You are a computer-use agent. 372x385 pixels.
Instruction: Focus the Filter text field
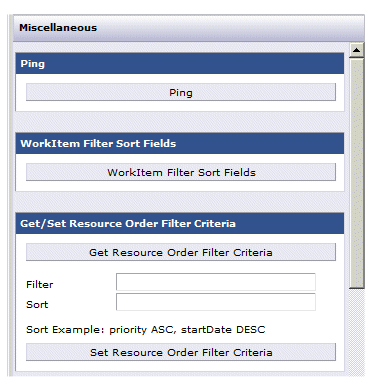(x=216, y=282)
